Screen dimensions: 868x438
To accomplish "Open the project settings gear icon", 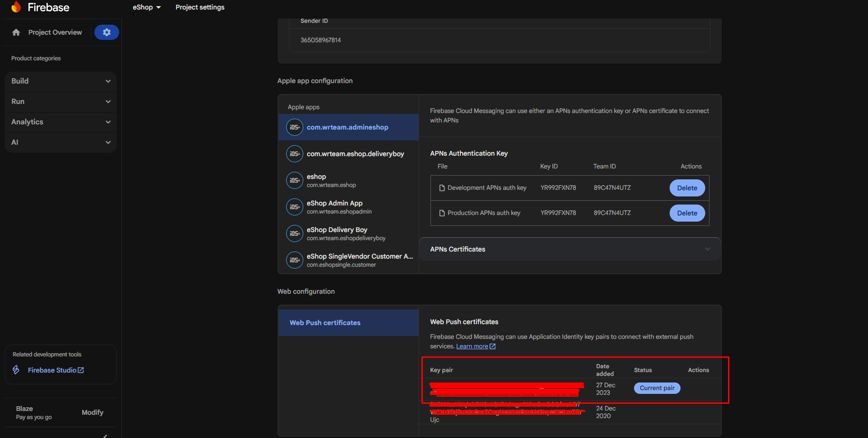I will pos(107,32).
